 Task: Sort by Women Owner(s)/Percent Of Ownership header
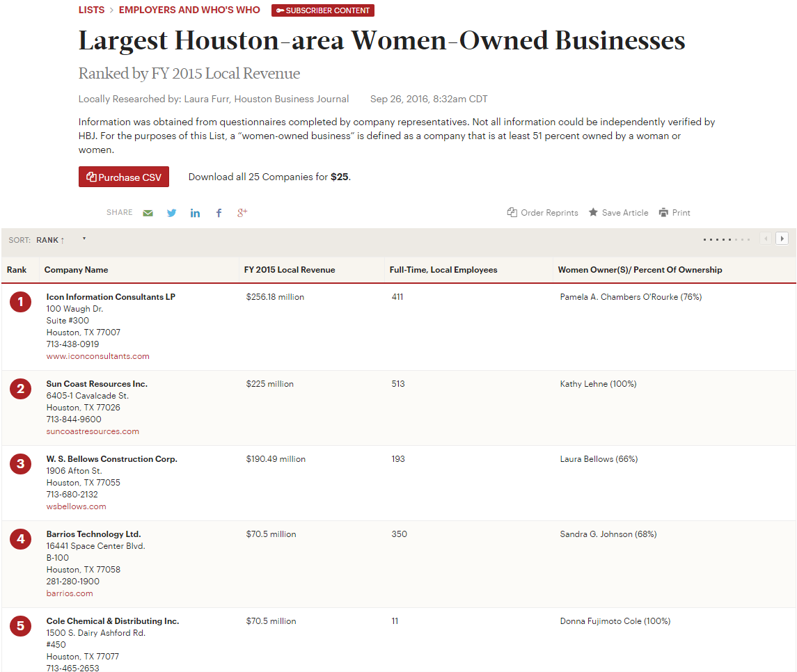pos(640,270)
